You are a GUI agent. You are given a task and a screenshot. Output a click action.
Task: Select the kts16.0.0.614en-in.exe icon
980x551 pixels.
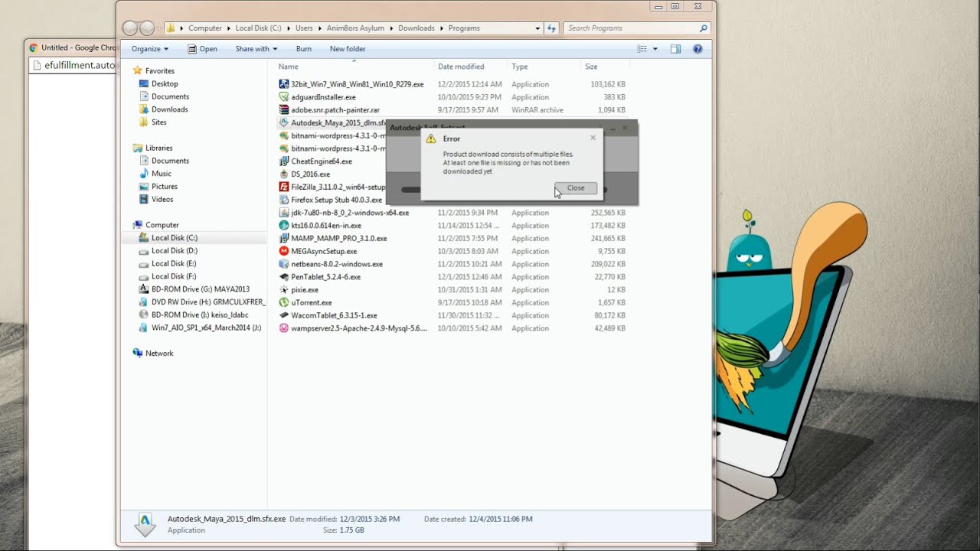coord(284,226)
